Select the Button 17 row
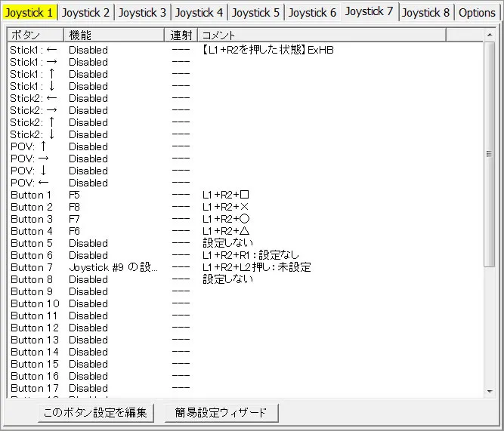Image resolution: width=504 pixels, height=431 pixels. coord(245,388)
